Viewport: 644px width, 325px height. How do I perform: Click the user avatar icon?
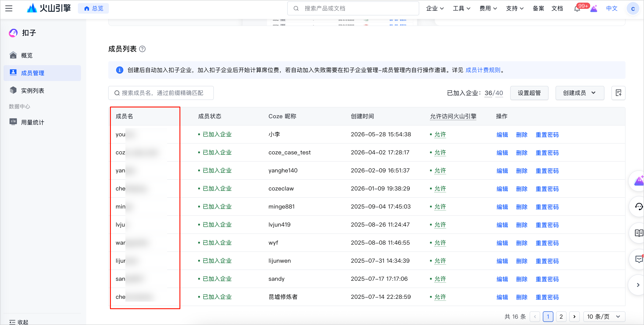633,9
